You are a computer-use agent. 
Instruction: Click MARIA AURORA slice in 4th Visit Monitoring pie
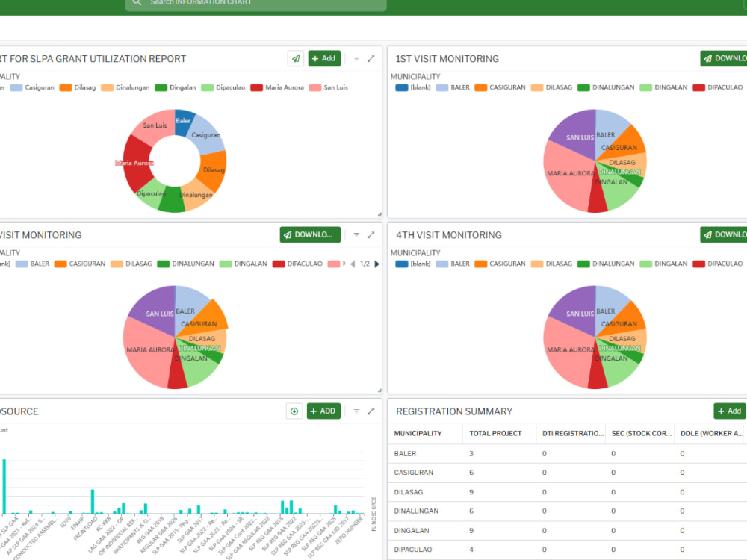pos(567,352)
